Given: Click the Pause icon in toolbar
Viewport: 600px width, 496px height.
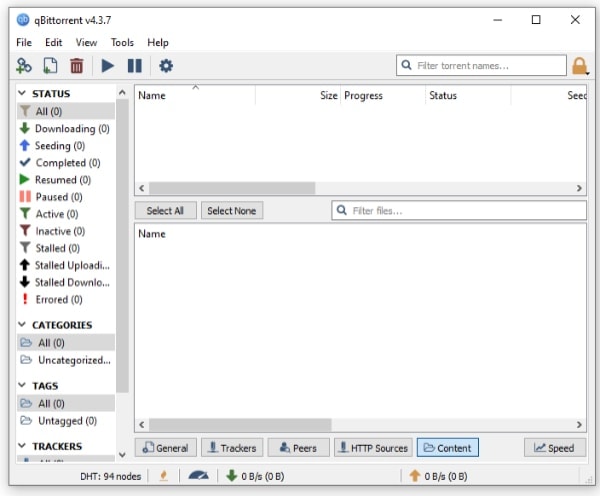Looking at the screenshot, I should pos(134,65).
